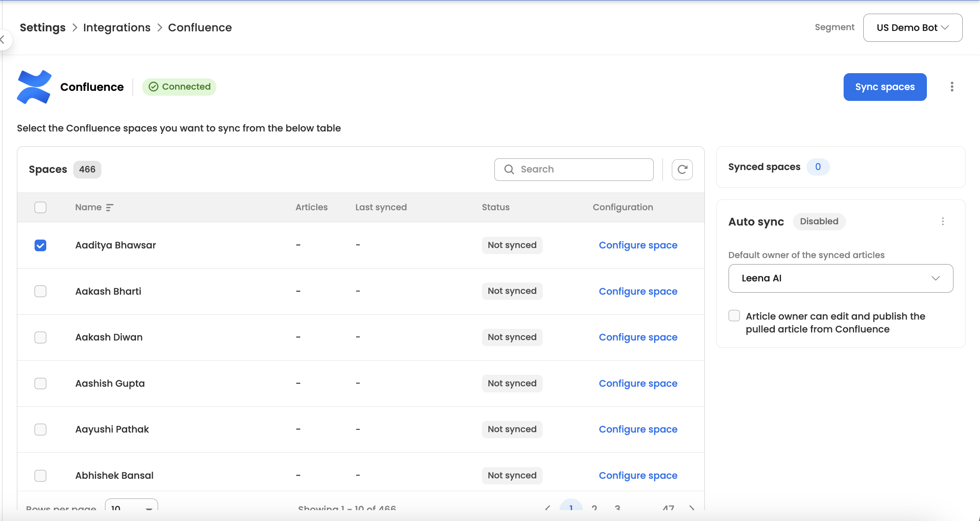Toggle the select-all spaces header checkbox

pyautogui.click(x=40, y=207)
